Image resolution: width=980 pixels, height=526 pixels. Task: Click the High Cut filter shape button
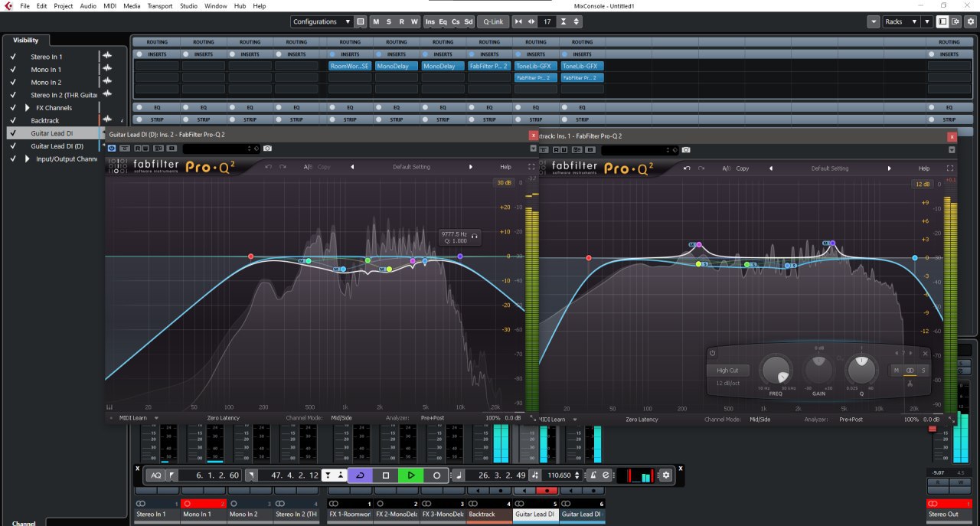coord(727,371)
